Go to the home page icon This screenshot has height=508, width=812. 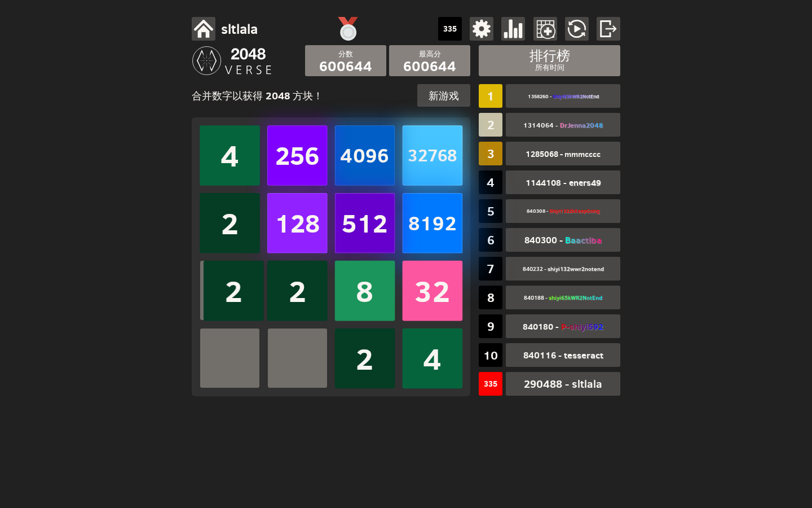[204, 29]
